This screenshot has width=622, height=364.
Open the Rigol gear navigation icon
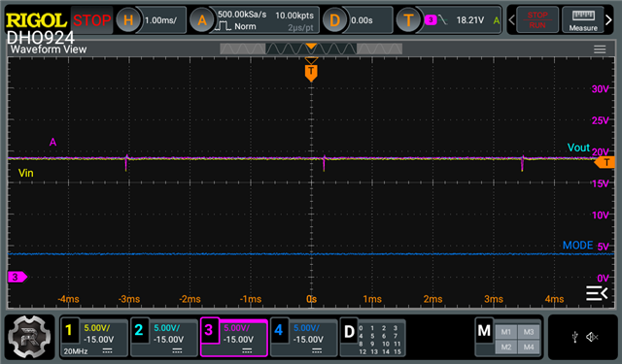29,337
